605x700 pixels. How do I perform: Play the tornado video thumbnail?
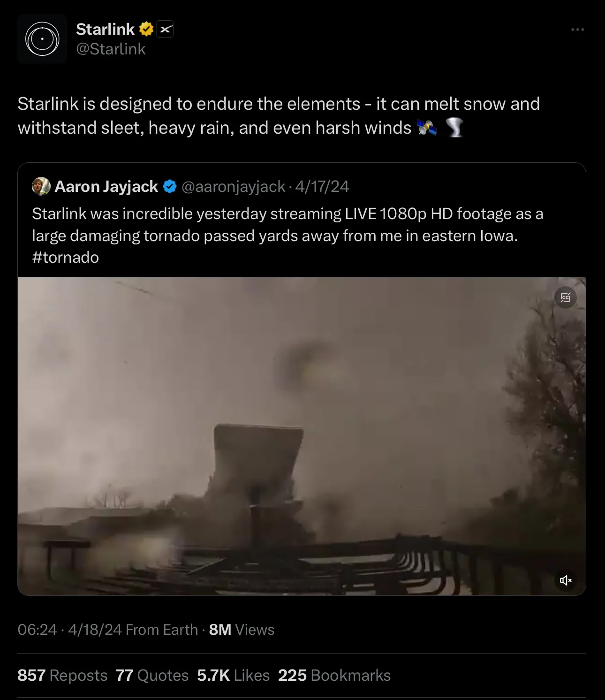(302, 436)
